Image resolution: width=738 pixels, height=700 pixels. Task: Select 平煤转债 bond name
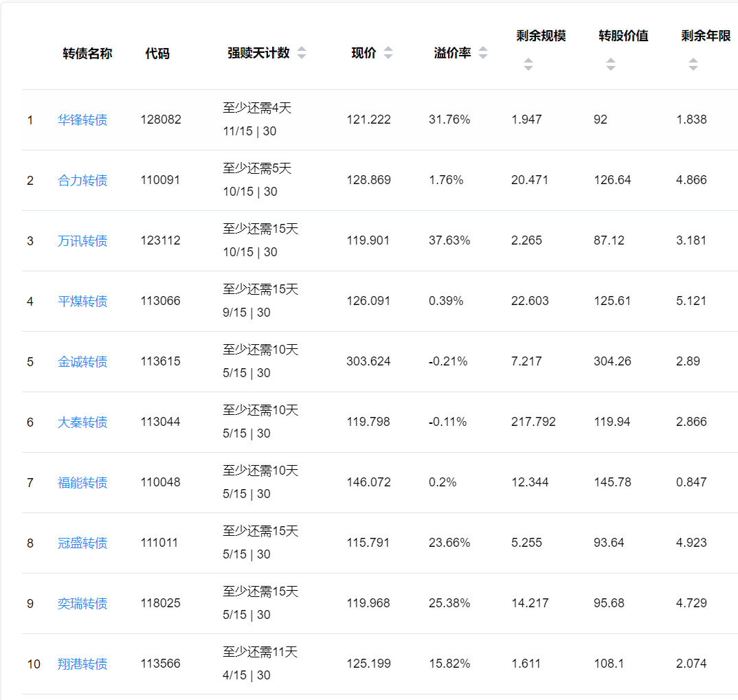[82, 302]
